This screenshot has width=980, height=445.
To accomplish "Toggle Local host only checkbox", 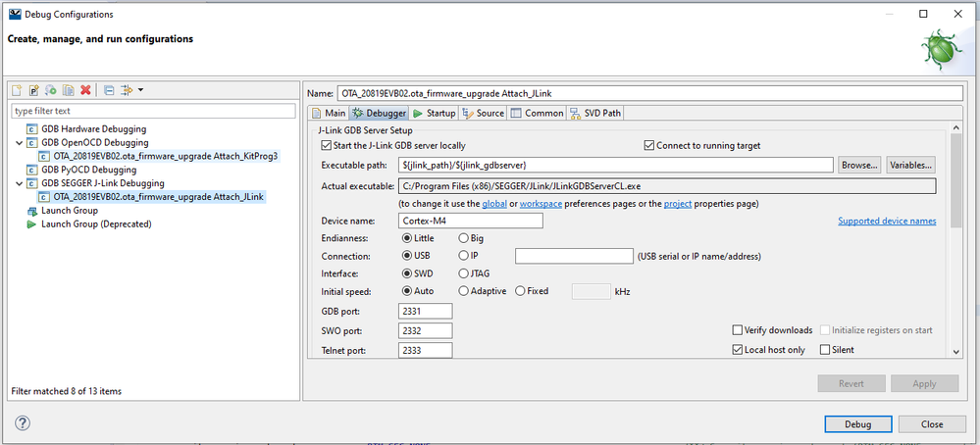I will [738, 350].
